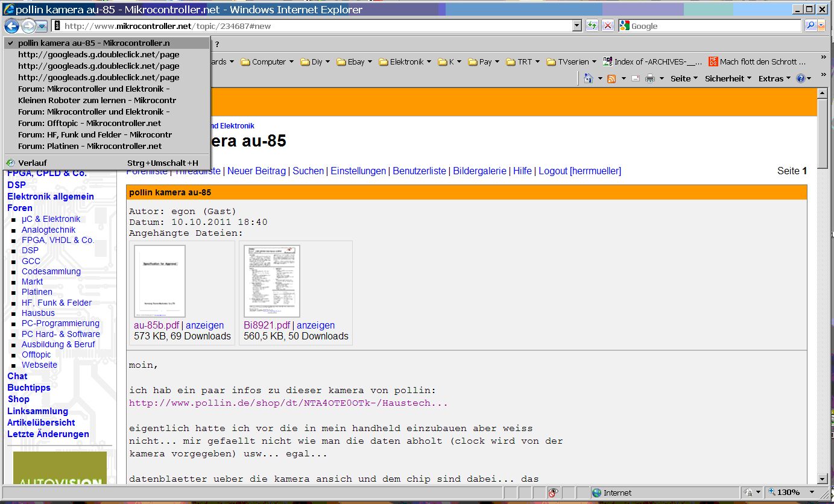Click the magnifier search button

(x=810, y=25)
